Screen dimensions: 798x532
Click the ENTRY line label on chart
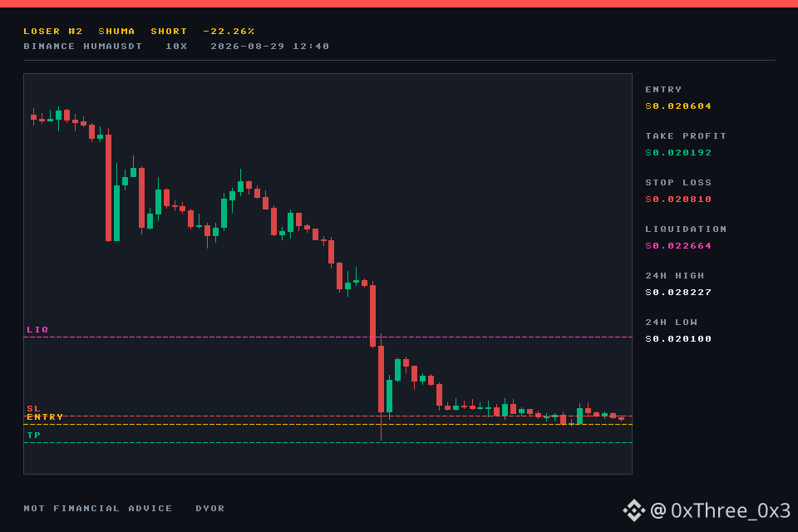(x=45, y=417)
